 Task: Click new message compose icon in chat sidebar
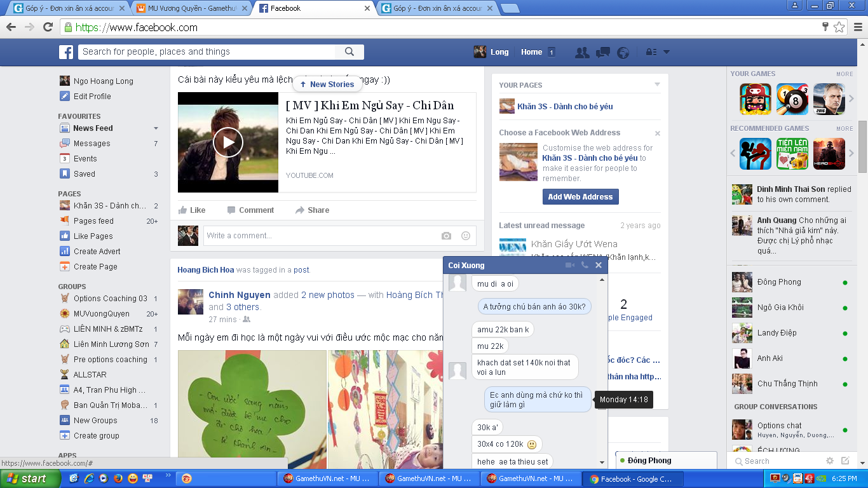pos(845,461)
